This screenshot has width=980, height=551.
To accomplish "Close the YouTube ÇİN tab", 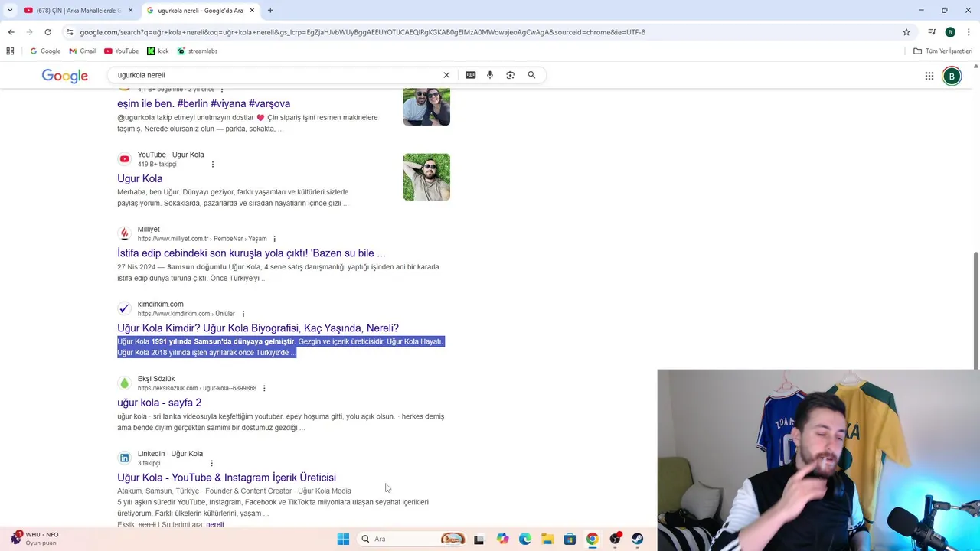I will (x=130, y=11).
